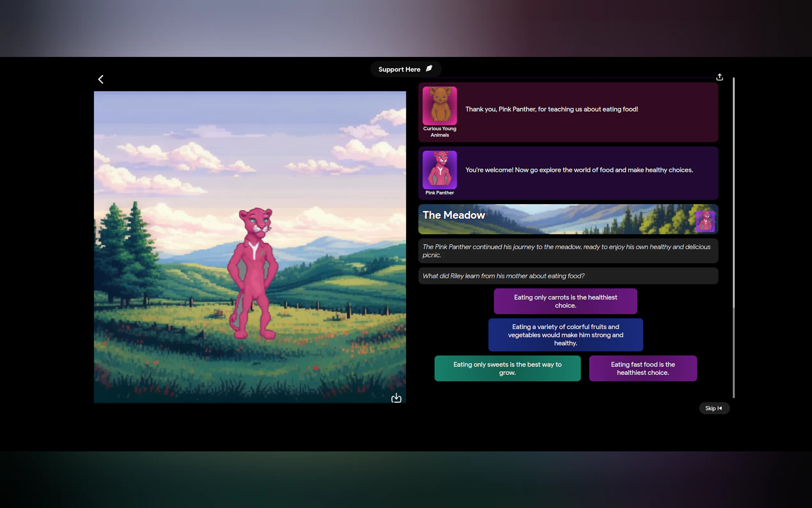Click the narration text about the picnic
The image size is (812, 508).
568,251
